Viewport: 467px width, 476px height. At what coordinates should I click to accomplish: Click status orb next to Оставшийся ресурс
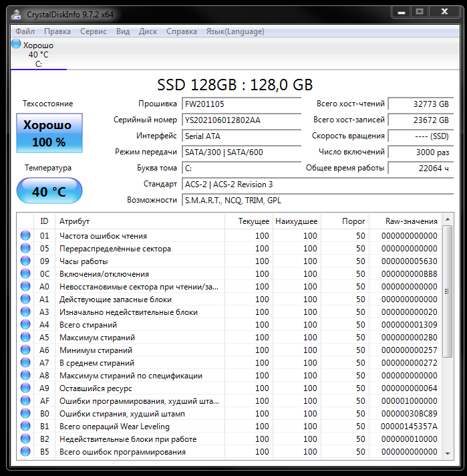tap(25, 388)
